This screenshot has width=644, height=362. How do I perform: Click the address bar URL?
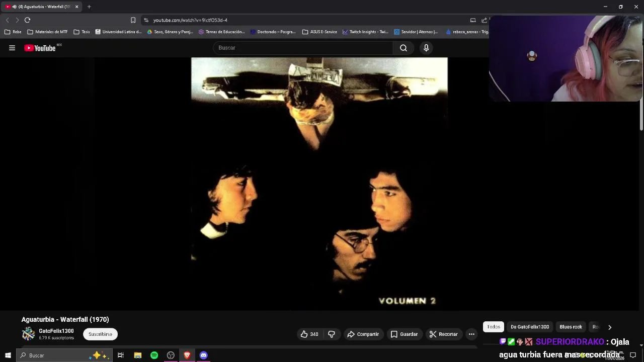pyautogui.click(x=190, y=20)
